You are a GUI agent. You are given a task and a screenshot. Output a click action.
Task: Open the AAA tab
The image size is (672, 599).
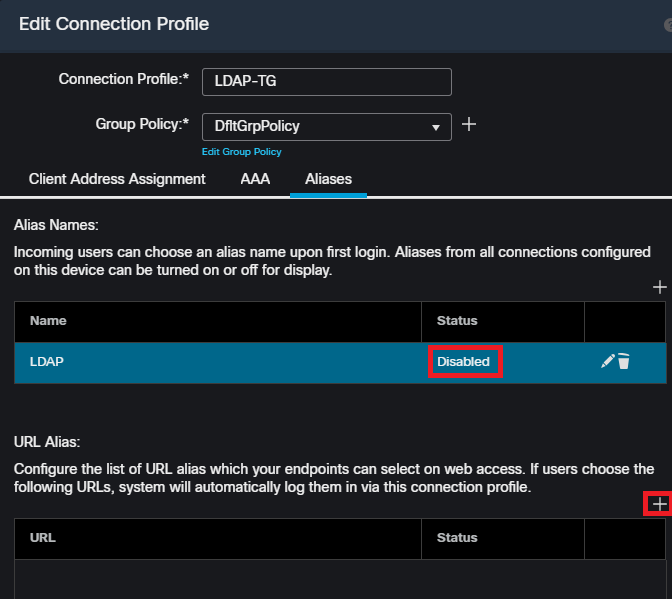(x=255, y=179)
